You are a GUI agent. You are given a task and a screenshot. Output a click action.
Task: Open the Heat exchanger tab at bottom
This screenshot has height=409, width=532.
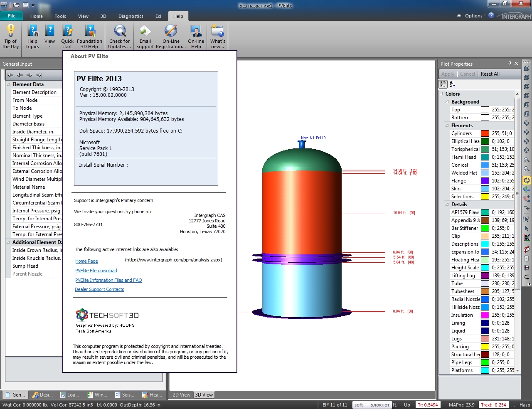(x=152, y=395)
